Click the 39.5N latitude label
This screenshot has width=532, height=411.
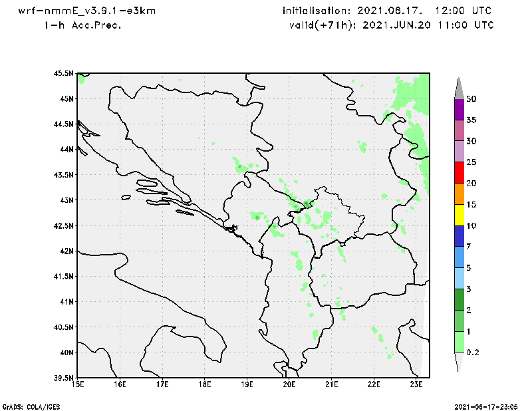tap(63, 378)
